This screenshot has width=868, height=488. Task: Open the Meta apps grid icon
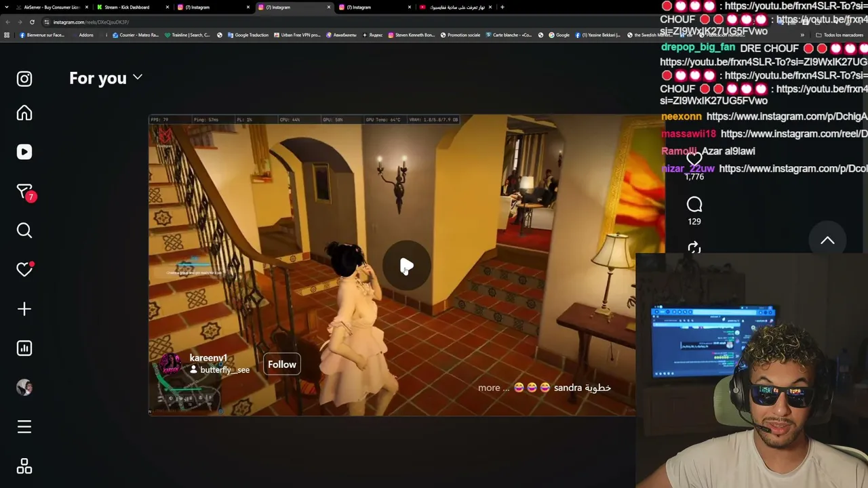pyautogui.click(x=24, y=466)
